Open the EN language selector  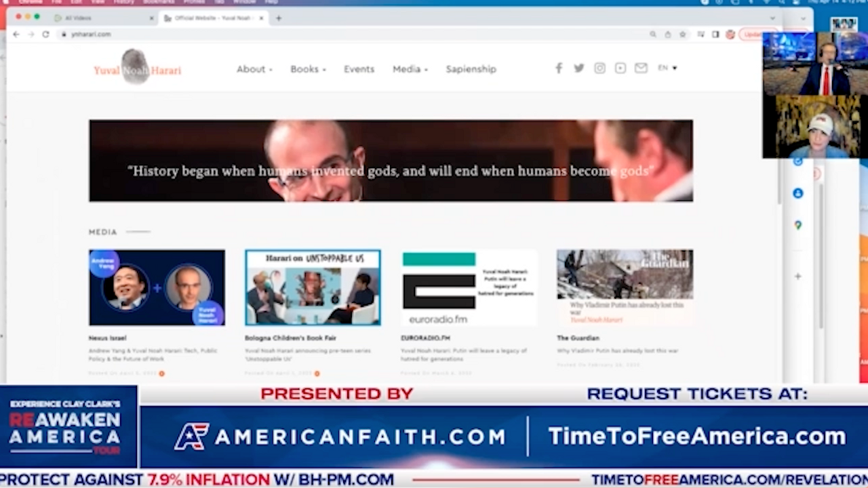(667, 68)
